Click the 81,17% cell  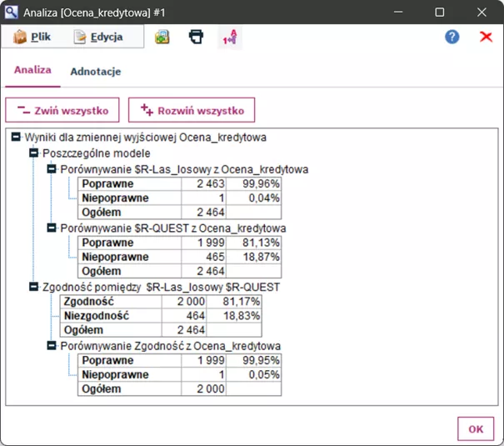tap(234, 301)
